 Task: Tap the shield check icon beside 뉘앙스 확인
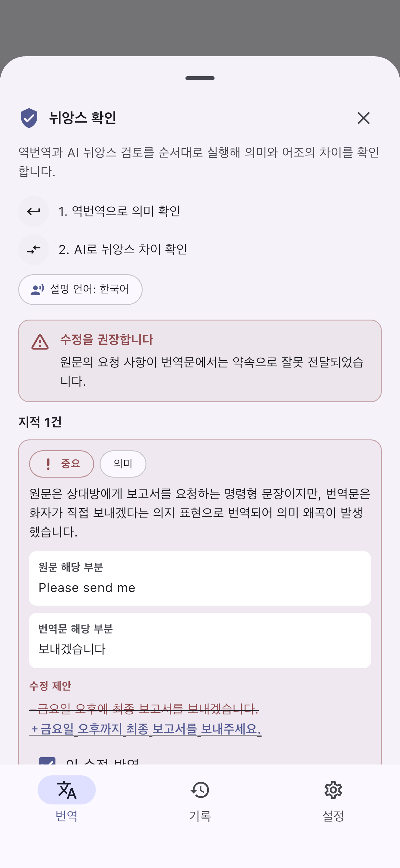click(x=29, y=118)
